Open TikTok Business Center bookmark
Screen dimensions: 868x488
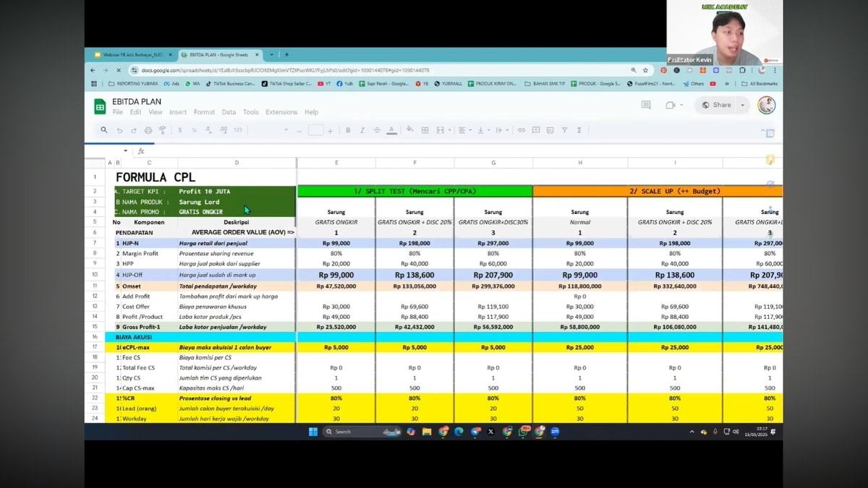(230, 84)
